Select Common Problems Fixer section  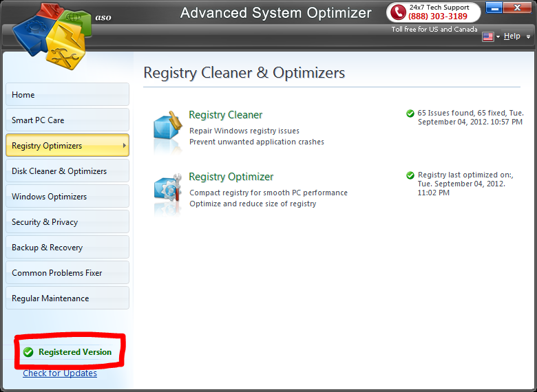coord(67,272)
